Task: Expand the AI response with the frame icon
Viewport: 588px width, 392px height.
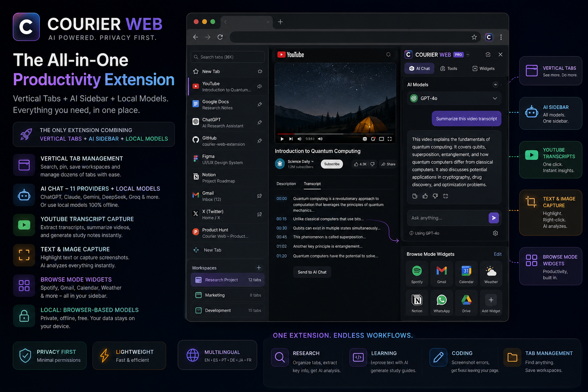Action: (x=446, y=196)
